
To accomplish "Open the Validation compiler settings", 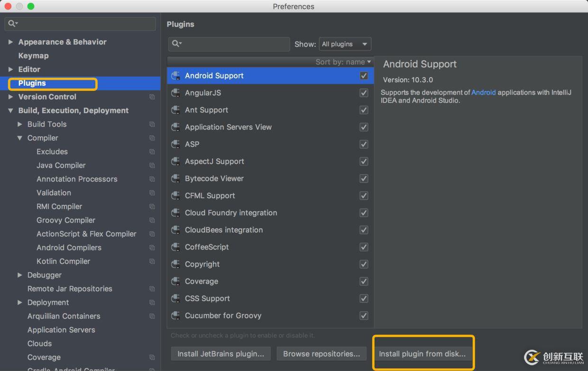I will click(54, 193).
